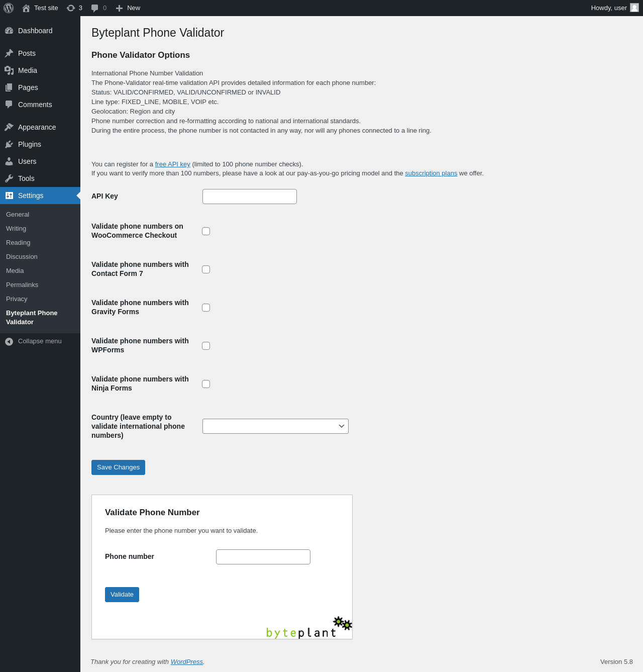
Task: Click the user avatar in admin bar
Action: click(x=634, y=8)
